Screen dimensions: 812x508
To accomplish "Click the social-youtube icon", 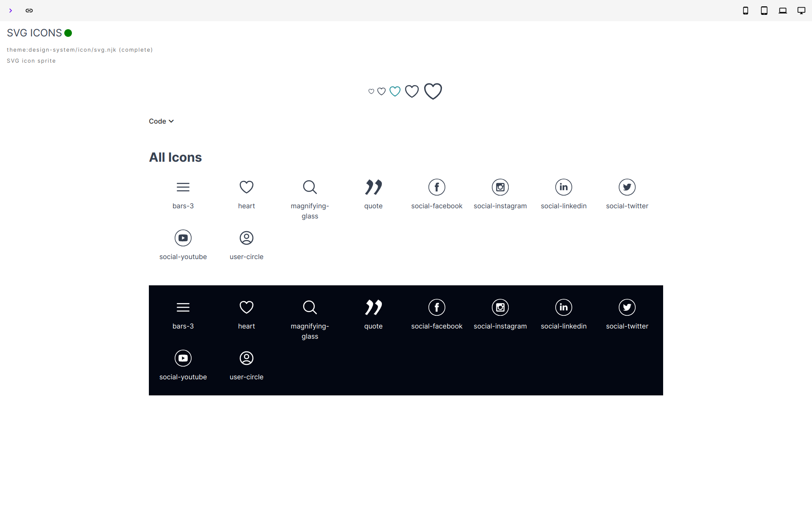I will pyautogui.click(x=183, y=237).
